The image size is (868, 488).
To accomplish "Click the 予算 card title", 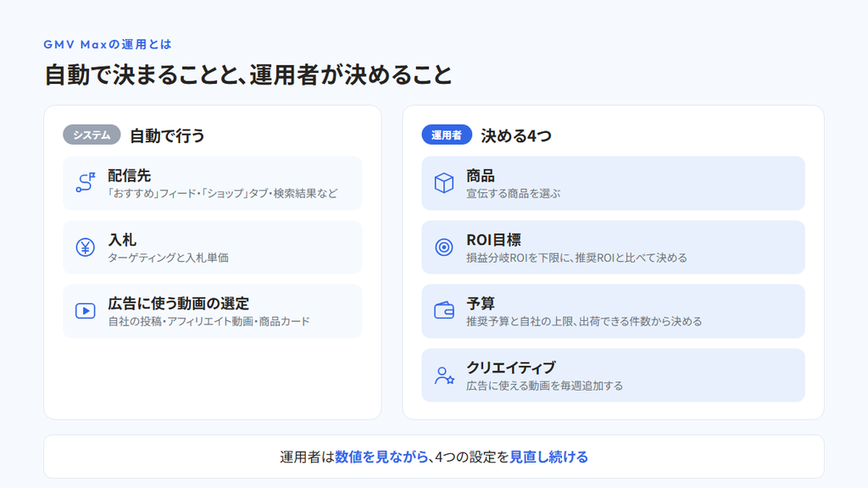I will (x=481, y=304).
